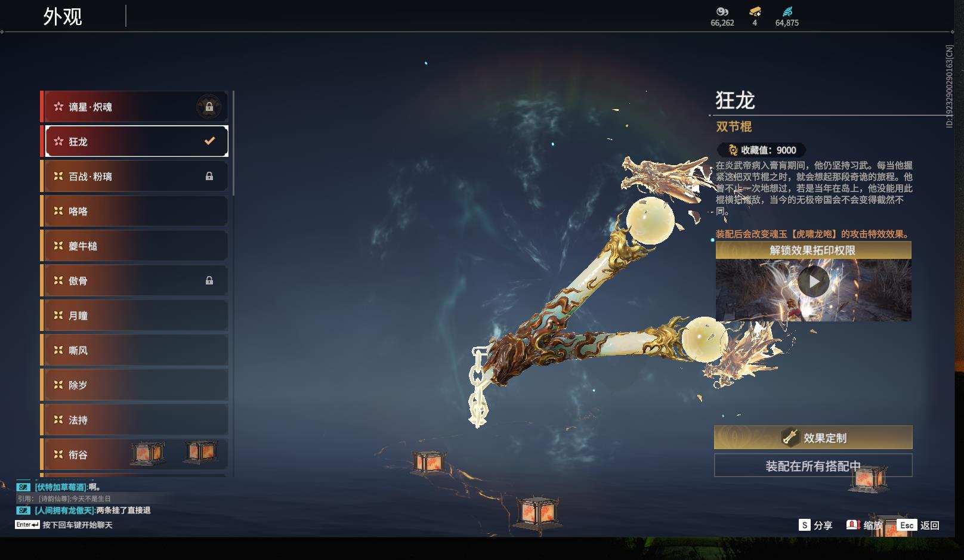Click 装配在所有搭配中 button
This screenshot has height=560, width=964.
(813, 466)
